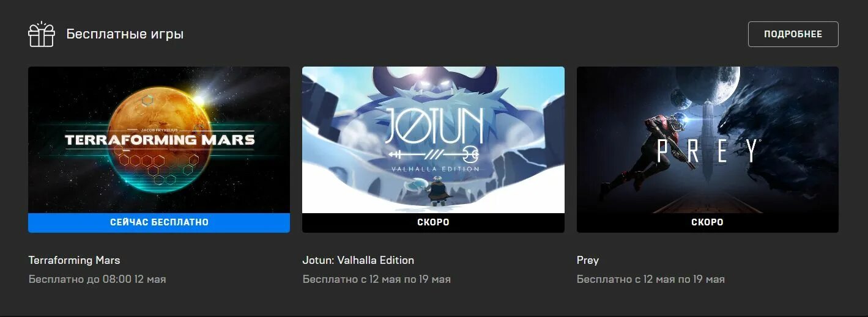Click the TERRAFORMING MARS logo in the artwork

tap(160, 138)
